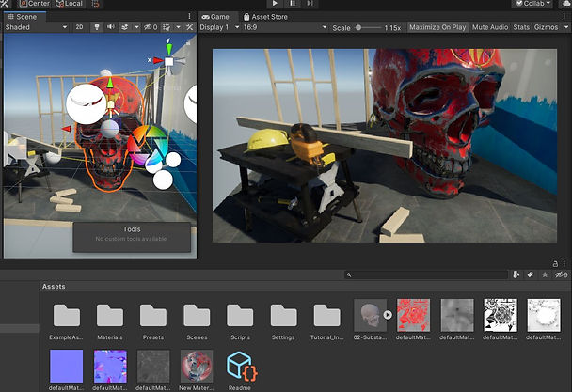
Task: Expand scene effects dropdown arrow
Action: (x=136, y=27)
